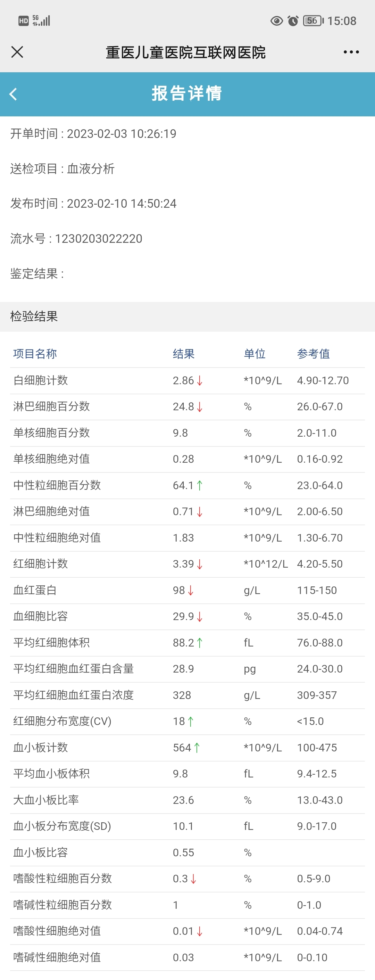Open the three-dot more options menu

click(351, 52)
